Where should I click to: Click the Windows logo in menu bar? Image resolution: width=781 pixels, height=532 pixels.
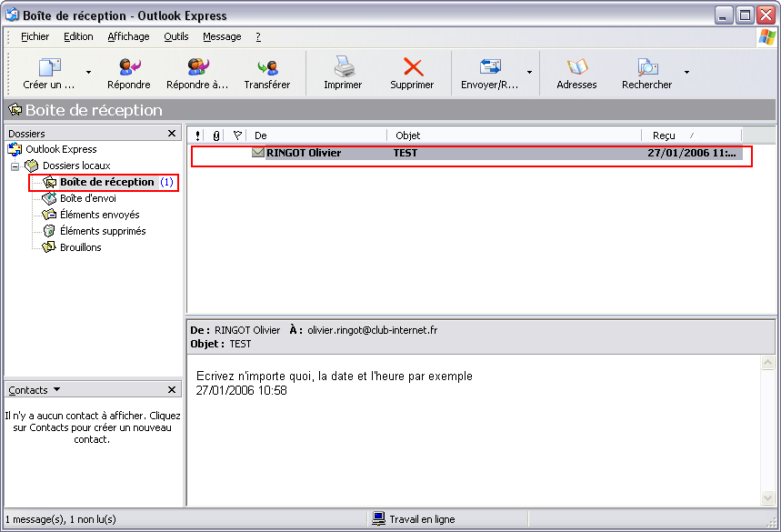pyautogui.click(x=766, y=37)
